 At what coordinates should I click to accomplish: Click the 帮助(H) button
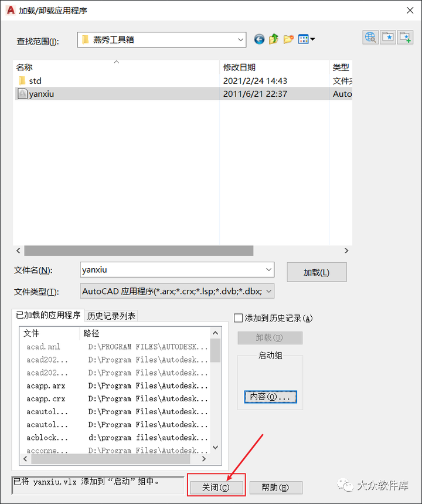275,488
